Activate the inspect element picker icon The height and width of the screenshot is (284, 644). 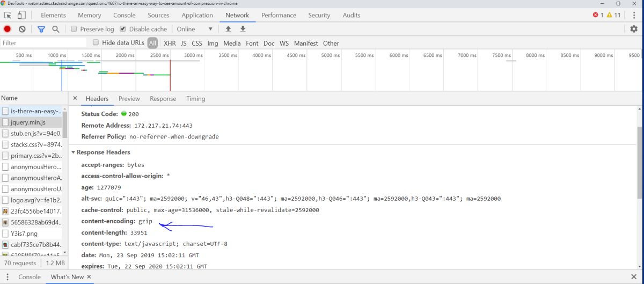pyautogui.click(x=8, y=16)
